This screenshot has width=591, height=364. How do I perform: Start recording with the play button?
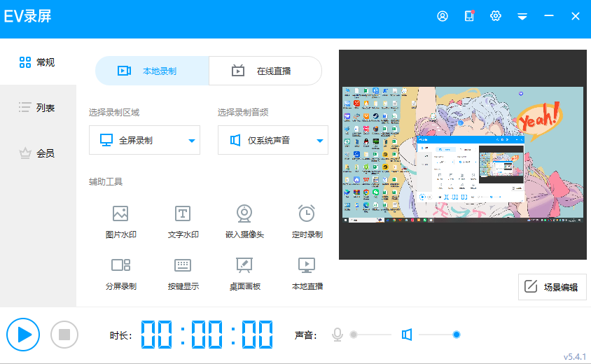[24, 334]
